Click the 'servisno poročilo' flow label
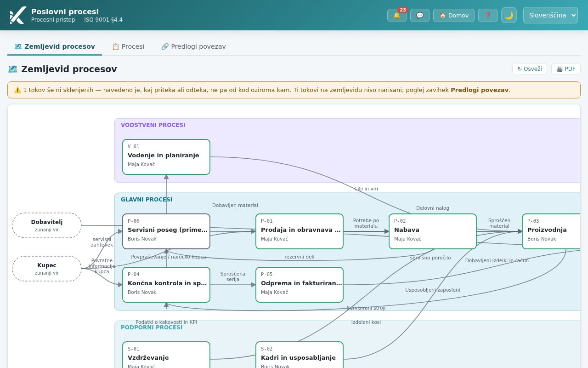Image resolution: width=588 pixels, height=368 pixels. pos(430,258)
